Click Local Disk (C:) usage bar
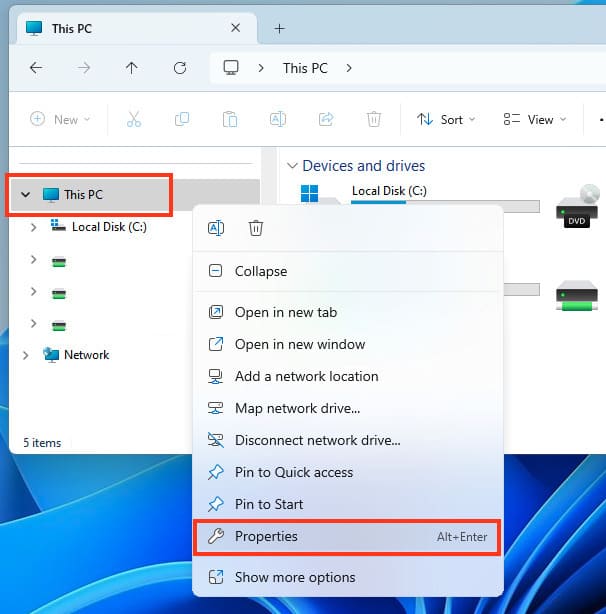Viewport: 606px width, 614px height. click(445, 206)
